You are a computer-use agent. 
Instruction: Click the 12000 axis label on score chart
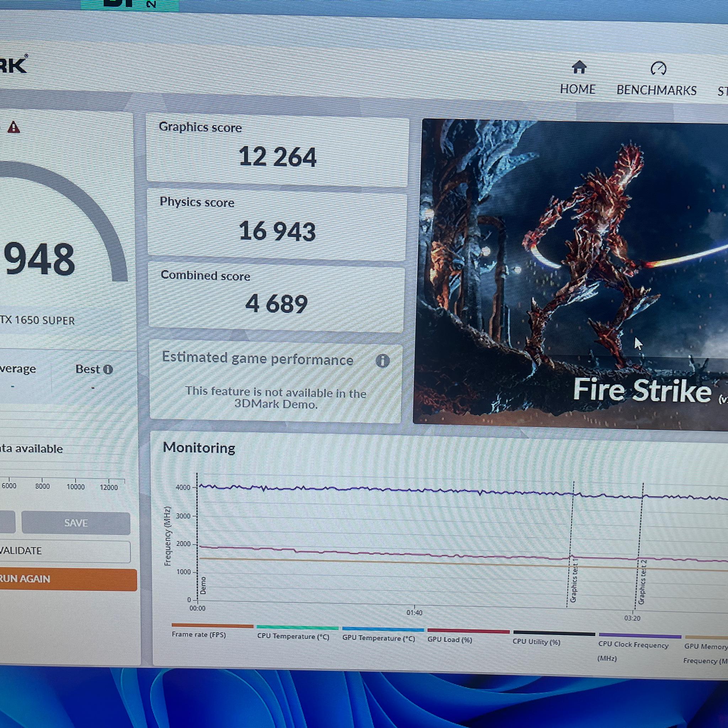point(109,487)
